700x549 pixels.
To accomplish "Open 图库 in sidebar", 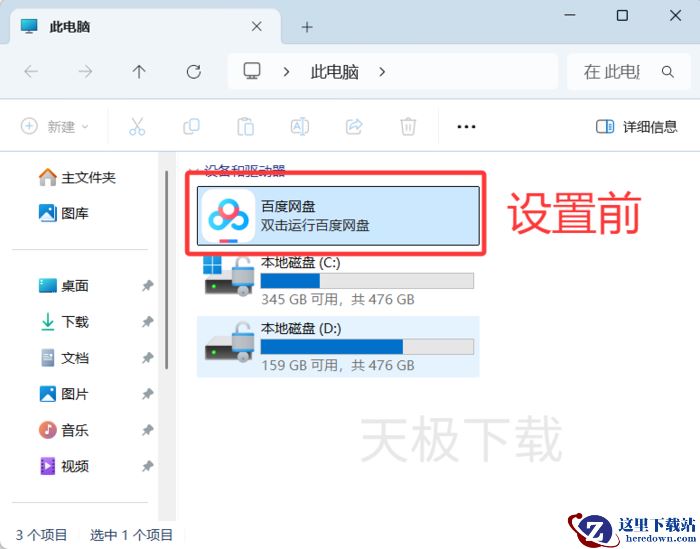I will pos(63,213).
